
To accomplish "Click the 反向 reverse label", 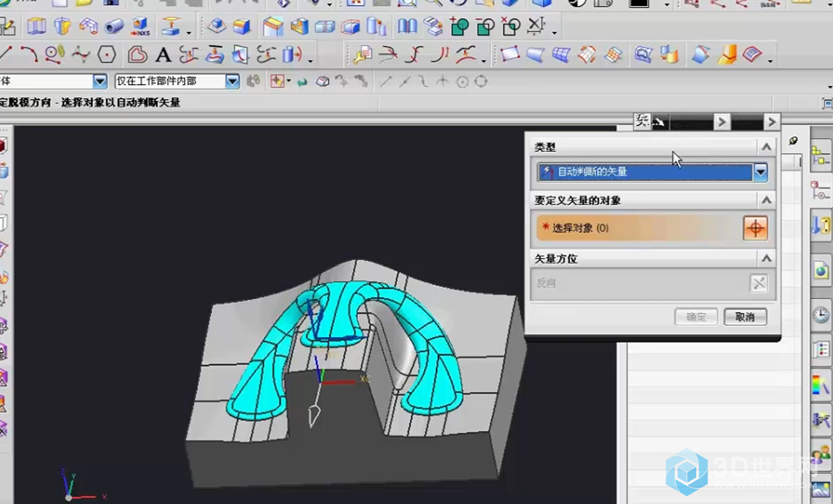I will pyautogui.click(x=546, y=283).
